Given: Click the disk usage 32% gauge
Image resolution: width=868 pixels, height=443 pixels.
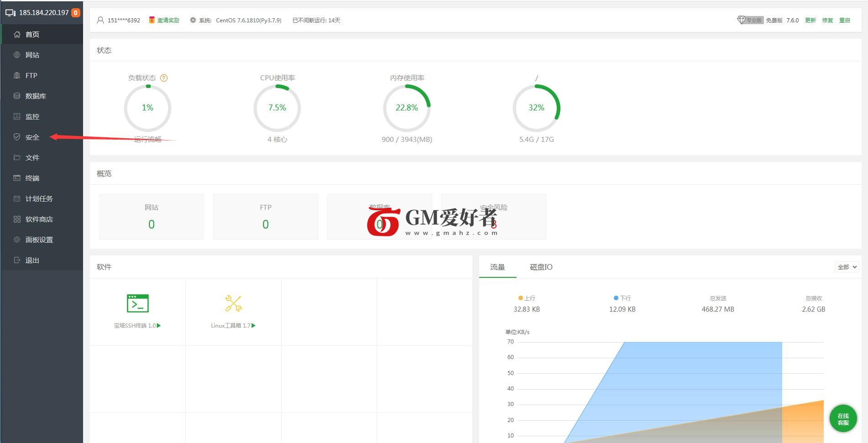Looking at the screenshot, I should click(536, 108).
